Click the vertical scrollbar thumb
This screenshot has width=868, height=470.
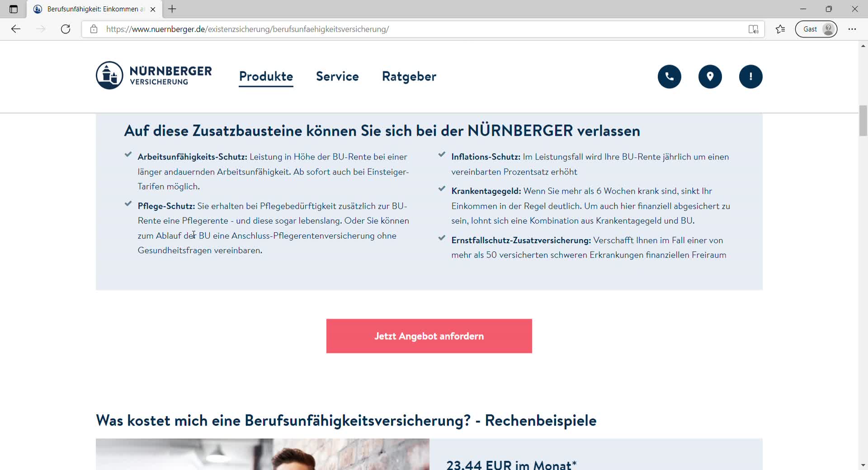(863, 120)
